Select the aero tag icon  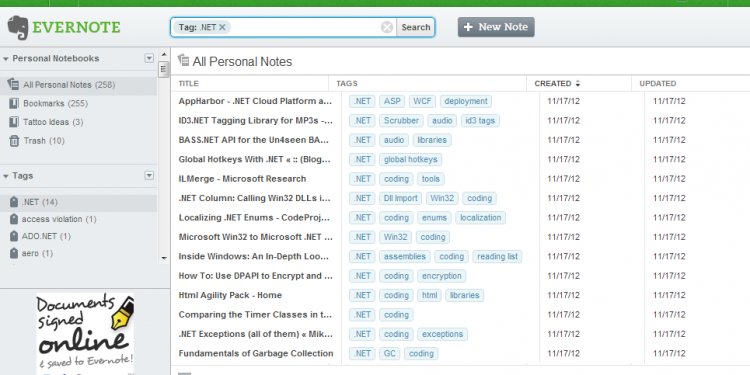pos(14,254)
